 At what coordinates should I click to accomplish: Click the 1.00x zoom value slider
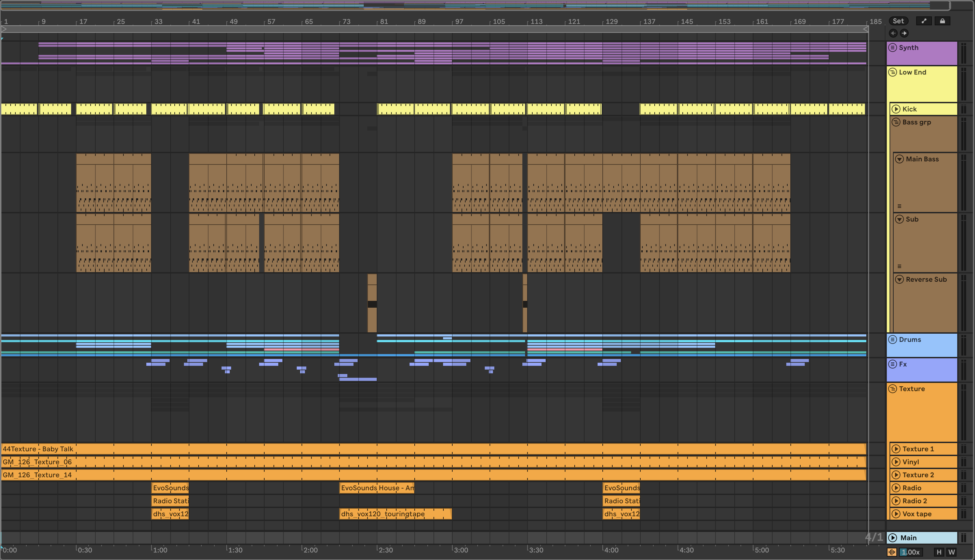(911, 552)
